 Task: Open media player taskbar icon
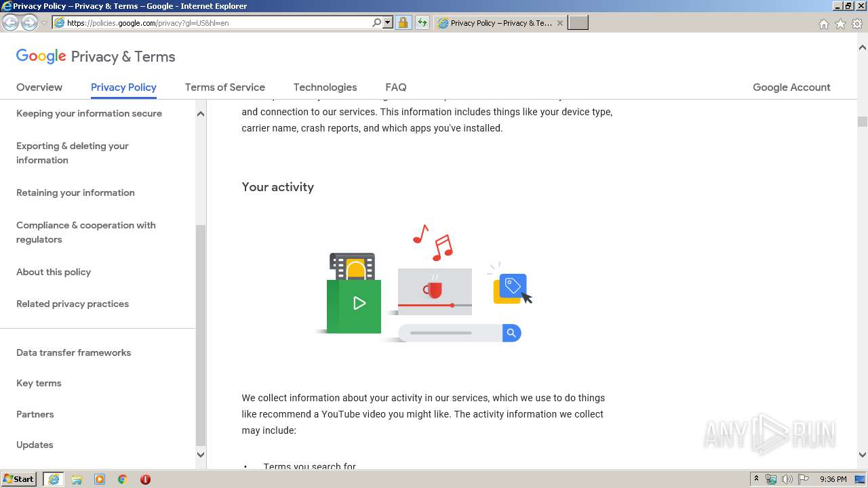(x=100, y=479)
